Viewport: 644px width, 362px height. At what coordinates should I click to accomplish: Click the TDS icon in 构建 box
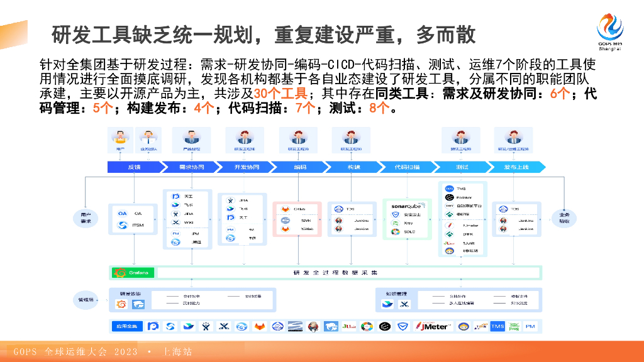click(338, 209)
